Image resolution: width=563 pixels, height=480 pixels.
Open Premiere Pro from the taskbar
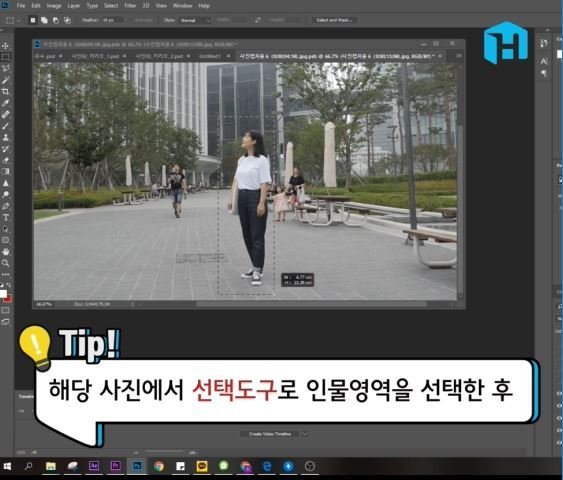(115, 466)
